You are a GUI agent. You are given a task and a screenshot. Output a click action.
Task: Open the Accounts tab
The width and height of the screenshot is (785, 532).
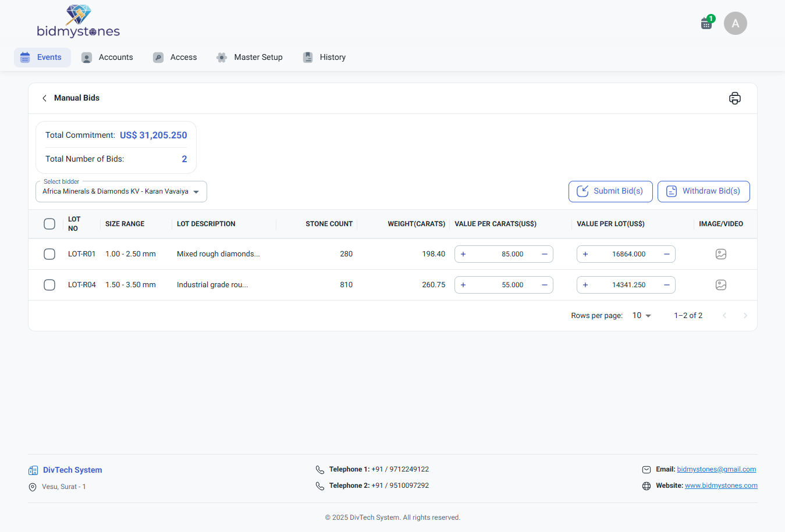[108, 58]
